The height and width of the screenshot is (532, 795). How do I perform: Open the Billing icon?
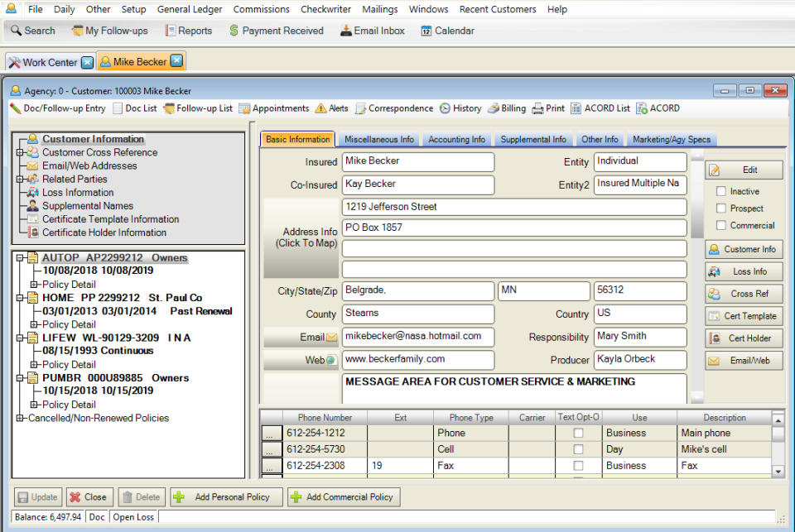pos(494,108)
